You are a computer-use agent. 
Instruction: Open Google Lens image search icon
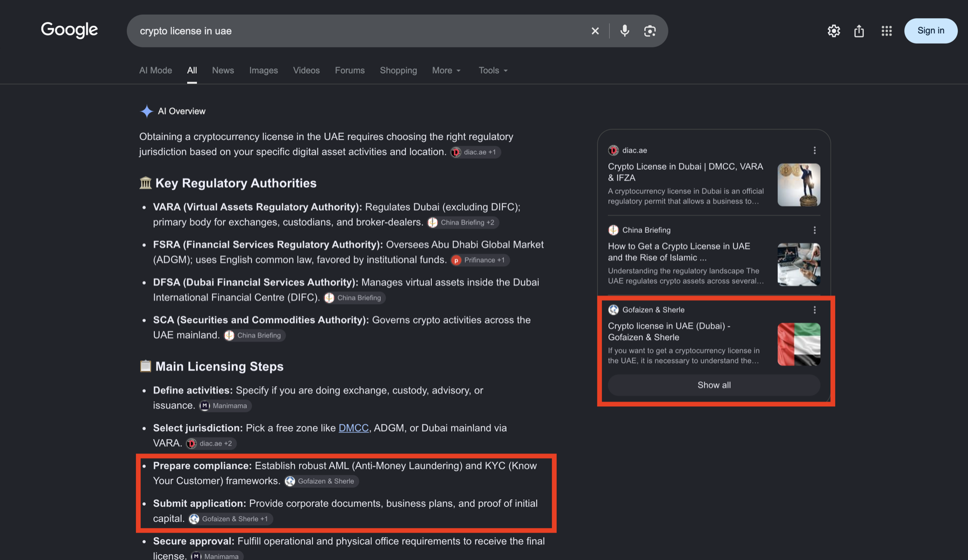650,31
